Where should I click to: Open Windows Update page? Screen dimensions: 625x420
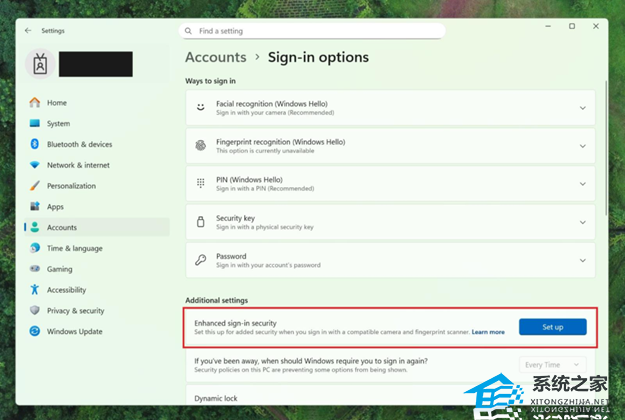(x=96, y=331)
